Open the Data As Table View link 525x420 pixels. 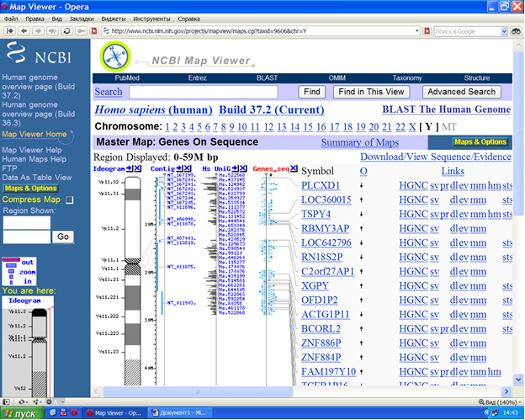point(37,178)
